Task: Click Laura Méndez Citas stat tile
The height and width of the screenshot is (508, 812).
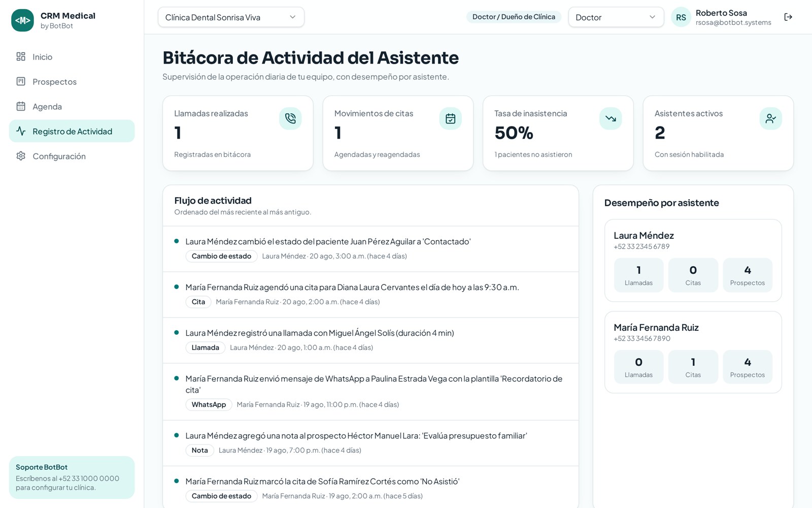Action: 693,275
